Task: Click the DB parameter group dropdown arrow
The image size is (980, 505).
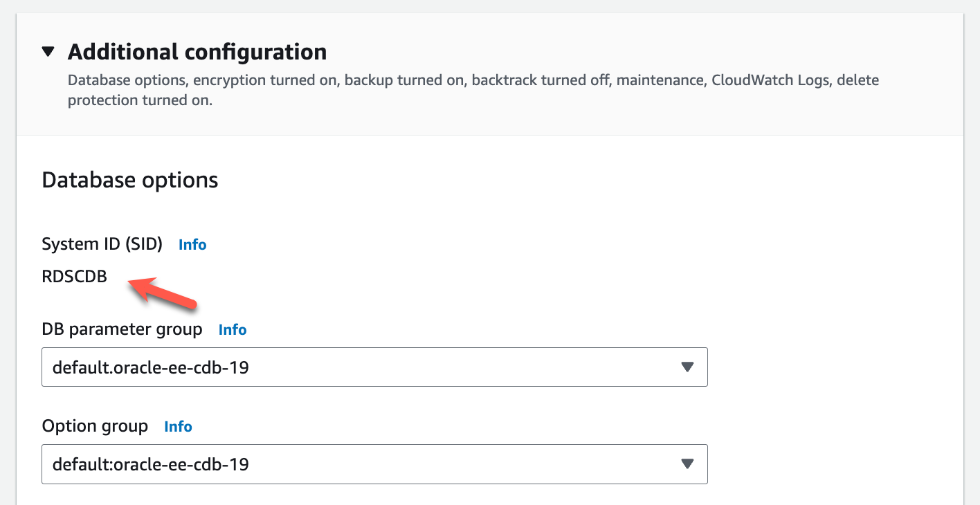Action: [687, 367]
